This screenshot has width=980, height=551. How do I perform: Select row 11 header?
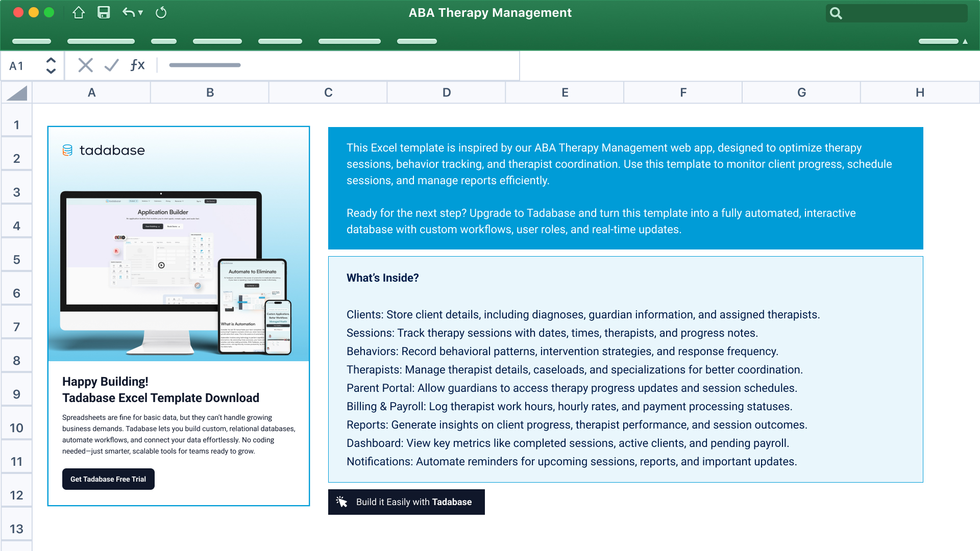click(17, 457)
